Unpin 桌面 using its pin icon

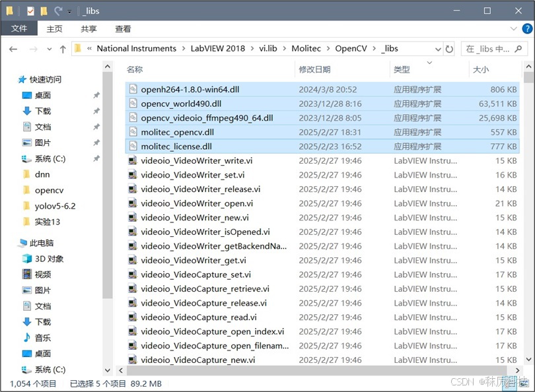96,95
